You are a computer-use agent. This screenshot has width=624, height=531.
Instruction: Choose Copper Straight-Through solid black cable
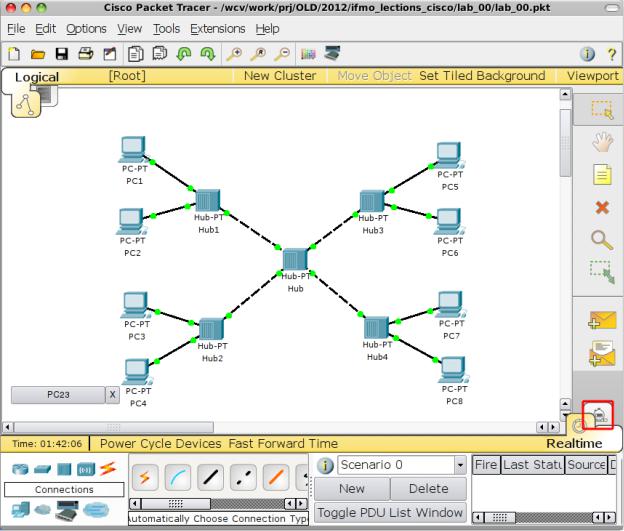211,477
